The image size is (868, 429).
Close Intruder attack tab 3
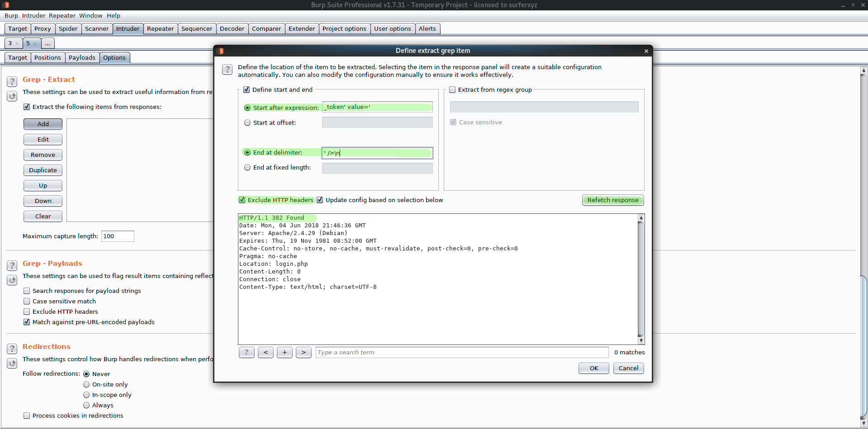point(17,44)
